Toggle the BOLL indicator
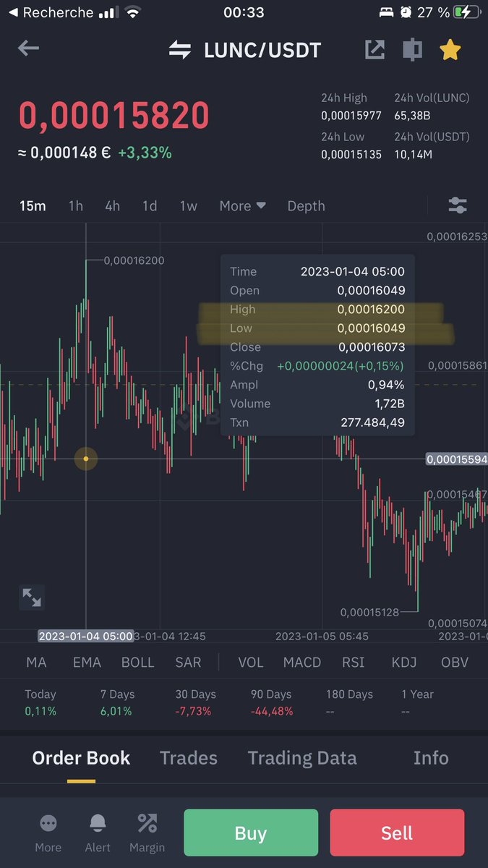This screenshot has height=868, width=488. [x=137, y=662]
